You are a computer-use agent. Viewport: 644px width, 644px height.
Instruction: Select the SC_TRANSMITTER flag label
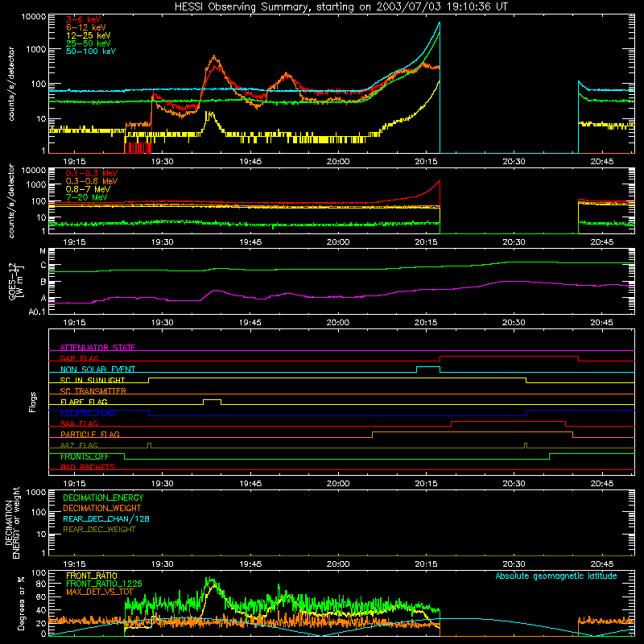coord(93,391)
